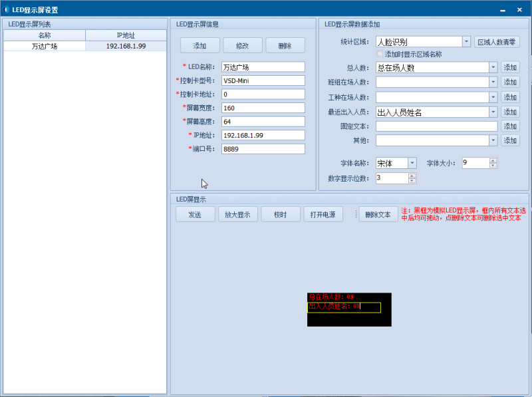The height and width of the screenshot is (397, 532).
Task: Click the 删除 button for LED screen
Action: click(285, 45)
